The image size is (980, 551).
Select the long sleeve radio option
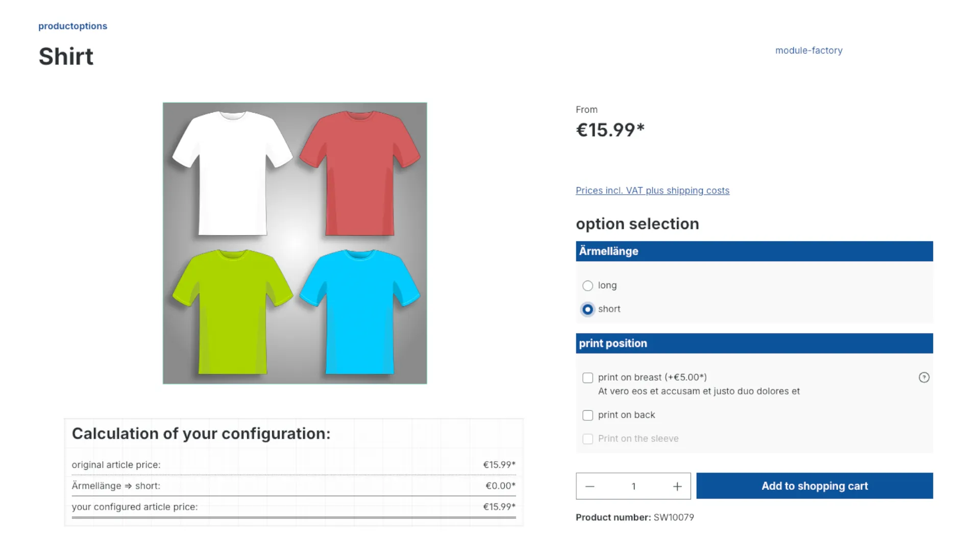587,286
